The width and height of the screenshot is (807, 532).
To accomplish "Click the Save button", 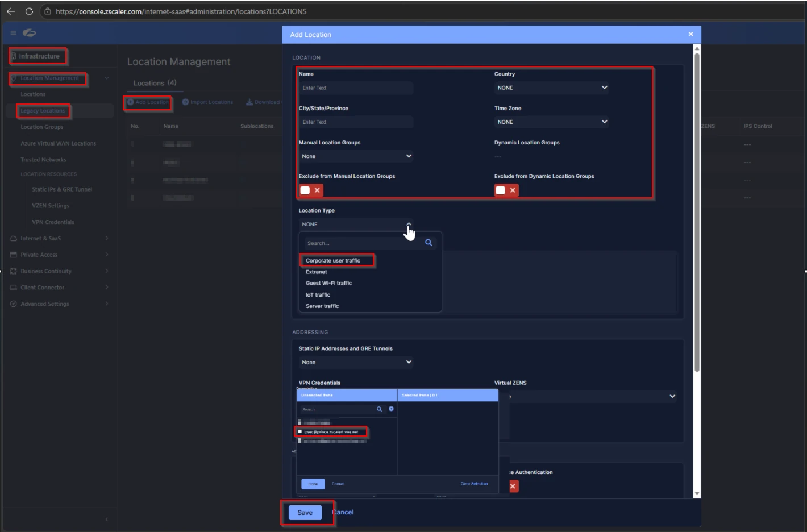I will [x=305, y=513].
